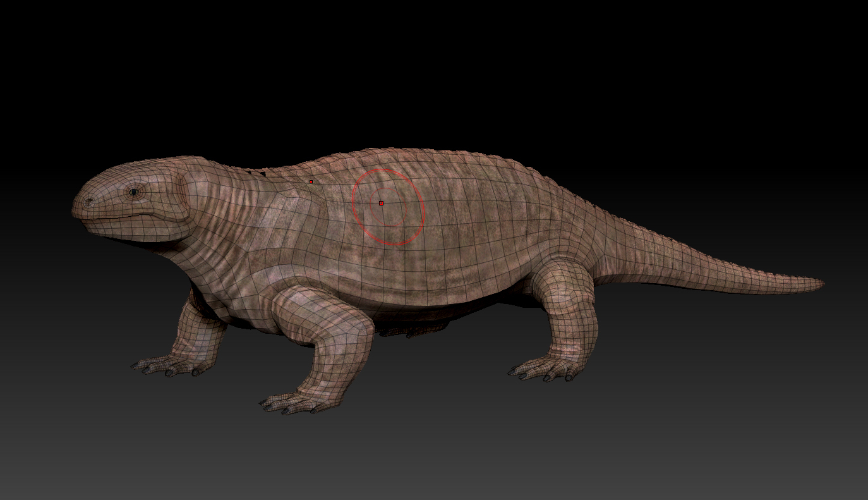Select the nearest front foot claws
The image size is (868, 500).
(x=291, y=405)
